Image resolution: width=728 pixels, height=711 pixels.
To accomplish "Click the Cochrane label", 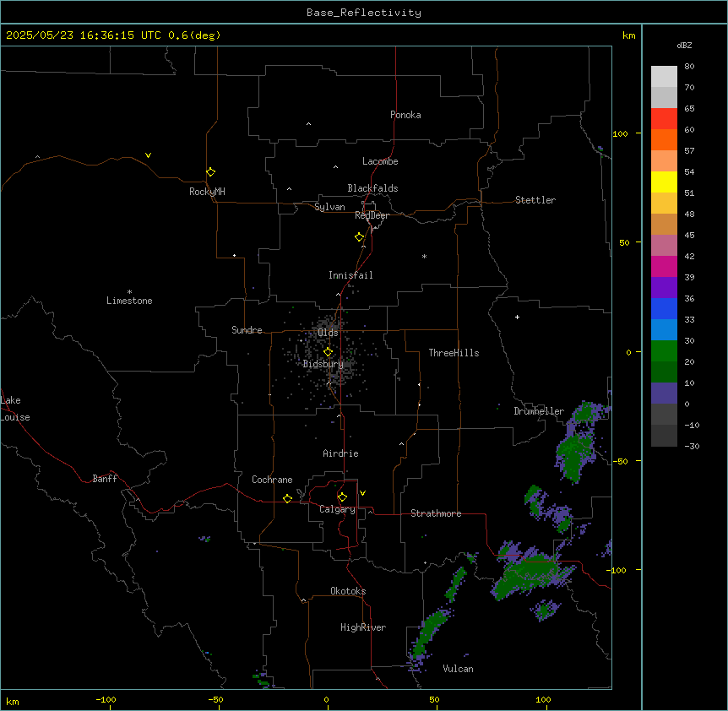I will pyautogui.click(x=272, y=480).
